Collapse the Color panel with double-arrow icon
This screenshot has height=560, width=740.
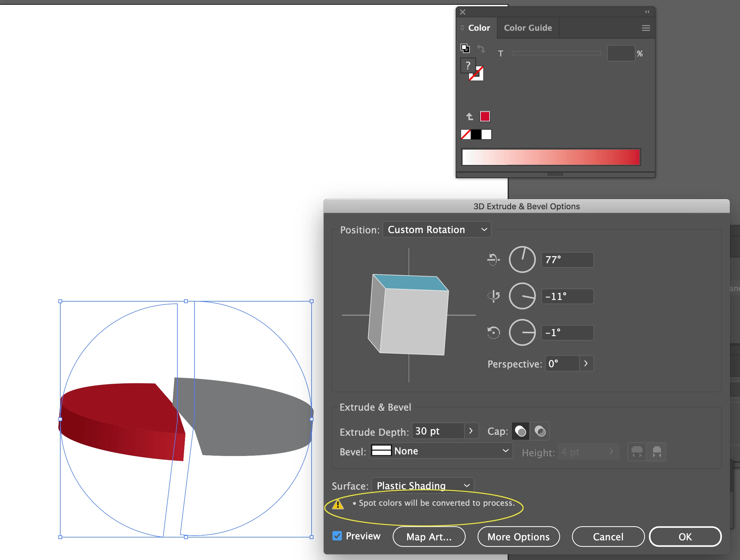647,12
